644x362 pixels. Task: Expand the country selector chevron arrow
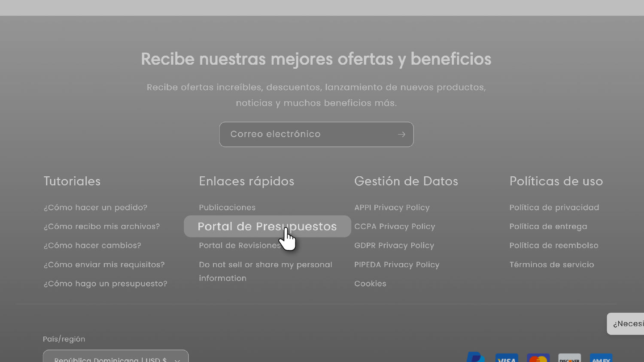[177, 359]
